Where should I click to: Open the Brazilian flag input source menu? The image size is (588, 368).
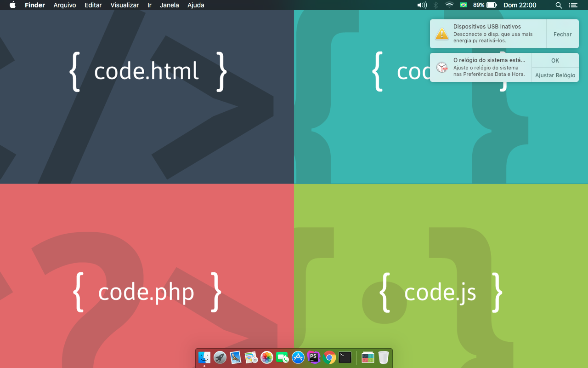tap(464, 5)
